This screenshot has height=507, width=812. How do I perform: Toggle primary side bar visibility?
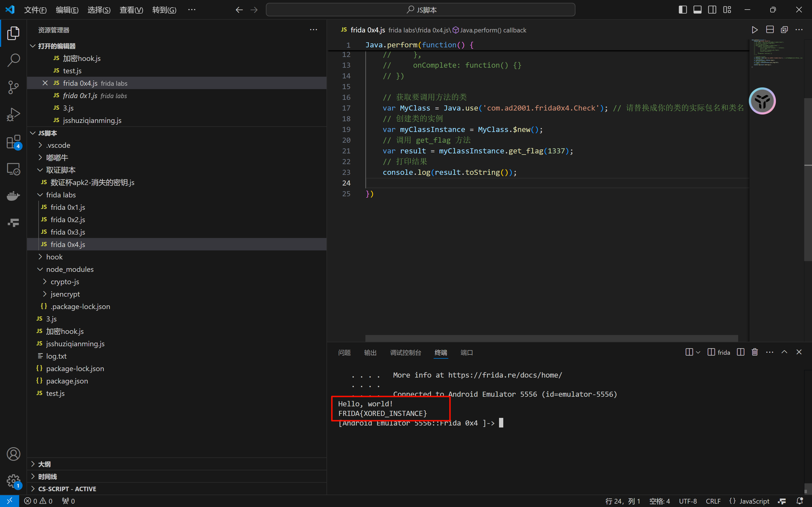[683, 10]
